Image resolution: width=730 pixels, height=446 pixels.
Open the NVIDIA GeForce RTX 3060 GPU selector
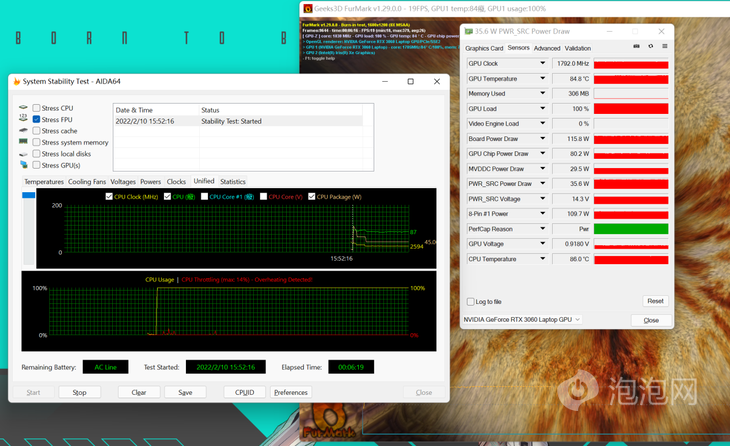522,320
